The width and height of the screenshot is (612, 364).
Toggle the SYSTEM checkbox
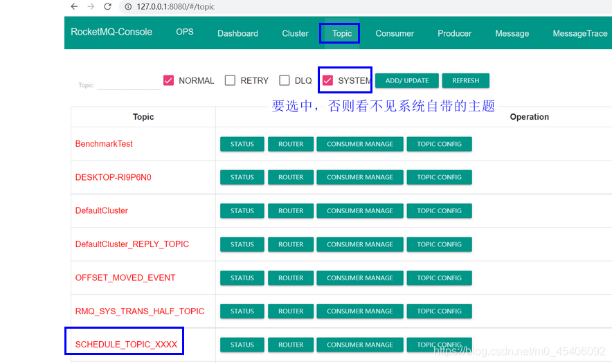point(327,80)
